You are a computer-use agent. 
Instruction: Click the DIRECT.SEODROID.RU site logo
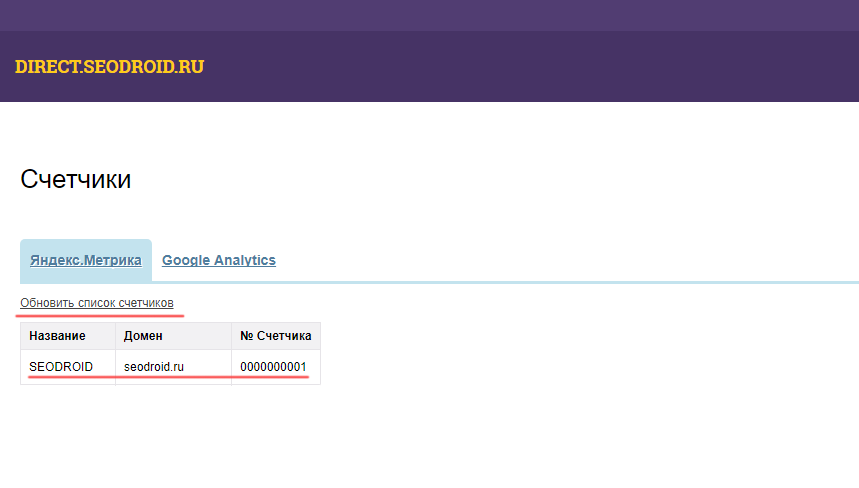(x=109, y=67)
